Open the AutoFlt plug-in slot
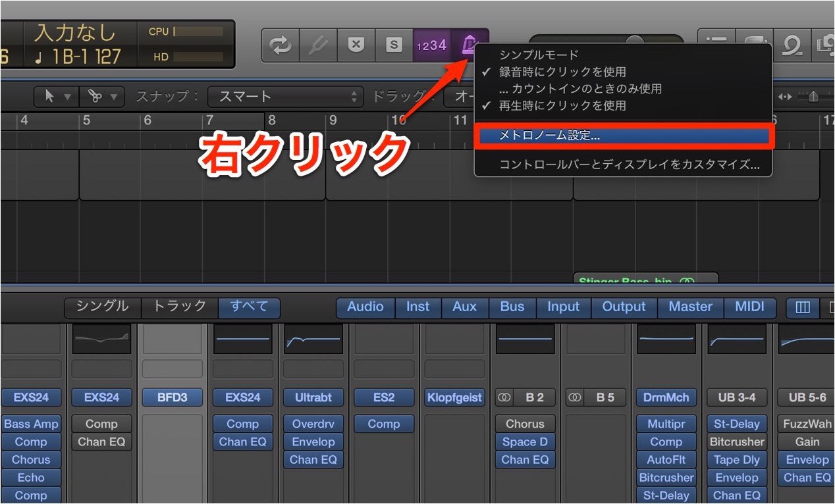835x504 pixels. 666,460
